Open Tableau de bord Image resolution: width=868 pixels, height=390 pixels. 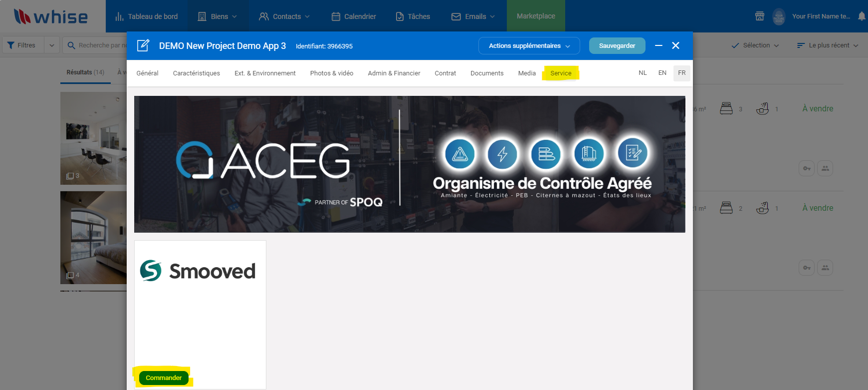click(x=147, y=16)
